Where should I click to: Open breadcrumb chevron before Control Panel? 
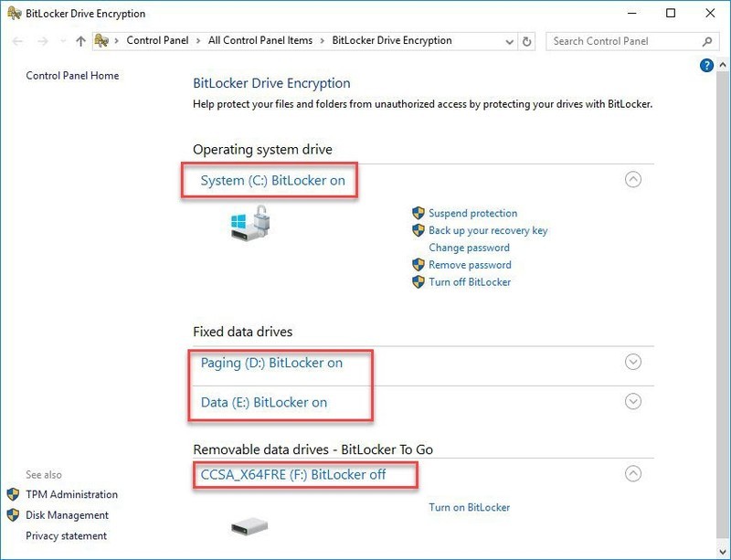(x=117, y=41)
